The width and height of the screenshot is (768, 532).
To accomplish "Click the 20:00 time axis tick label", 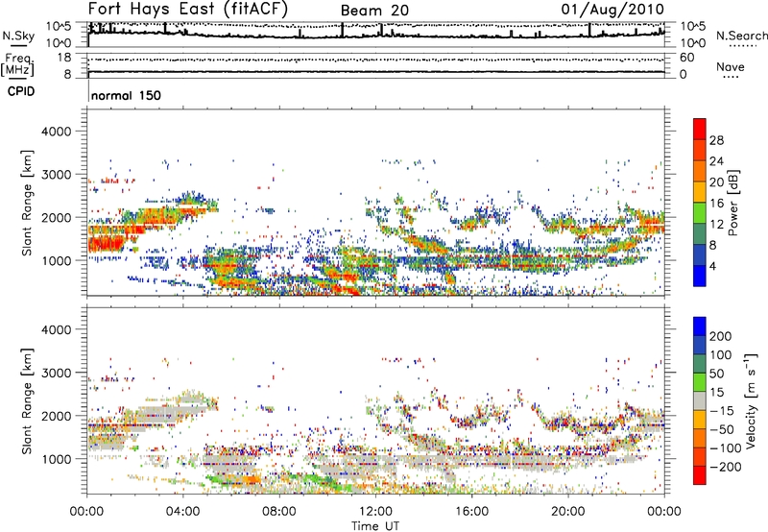I will [x=567, y=512].
